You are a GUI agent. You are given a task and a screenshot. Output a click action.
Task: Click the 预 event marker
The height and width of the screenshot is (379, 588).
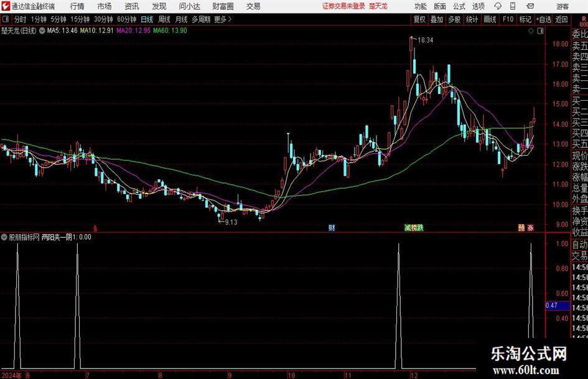pos(521,227)
